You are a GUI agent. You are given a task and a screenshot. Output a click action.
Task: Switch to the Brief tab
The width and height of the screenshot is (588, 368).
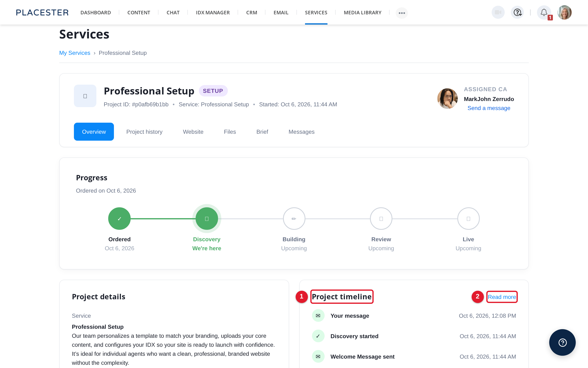pyautogui.click(x=262, y=132)
